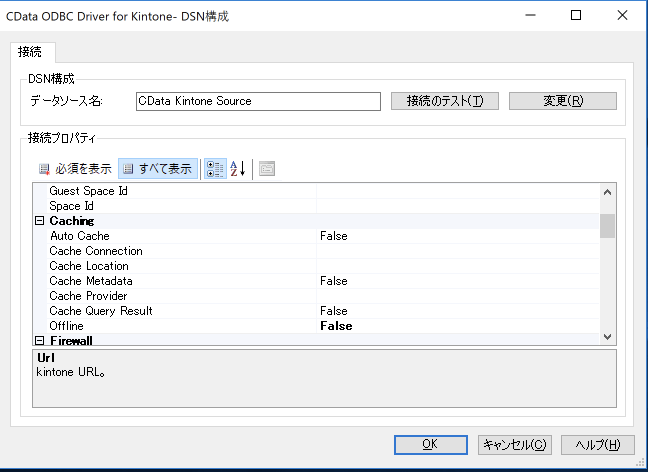This screenshot has width=648, height=472.
Task: Click the 接続のテスト(T) button
Action: tap(445, 101)
